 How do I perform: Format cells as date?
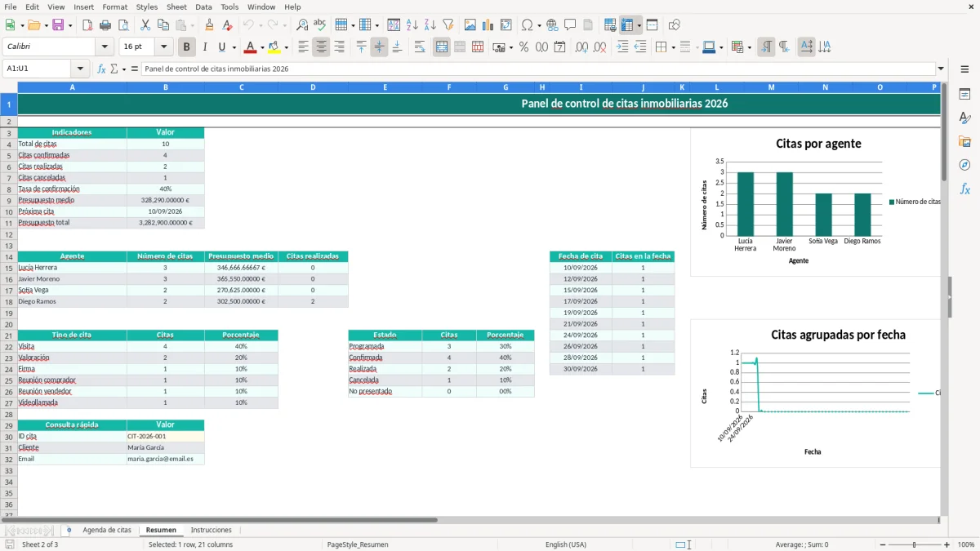pos(559,47)
